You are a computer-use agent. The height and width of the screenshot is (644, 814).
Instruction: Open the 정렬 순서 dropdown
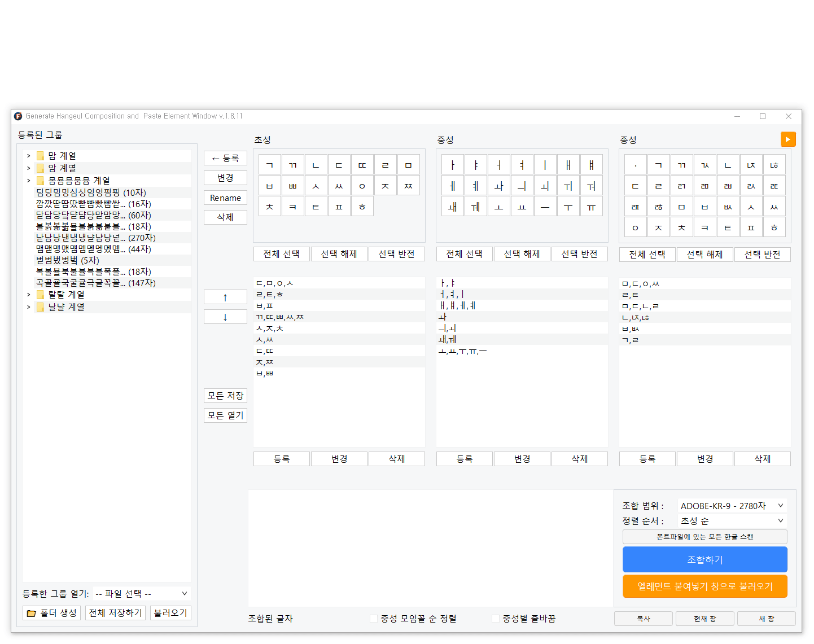tap(732, 520)
